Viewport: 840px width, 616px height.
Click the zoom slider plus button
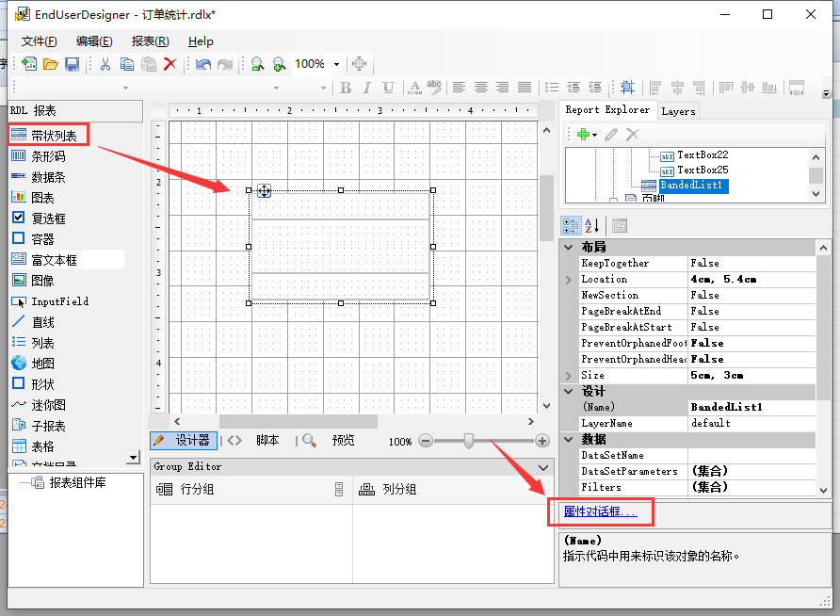pos(542,441)
